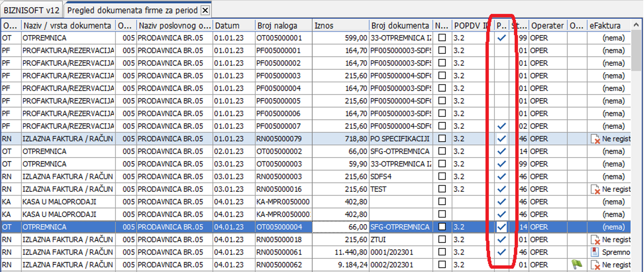Screen dimensions: 644x272
Task: Select order number OT005000001
Action: click(x=279, y=38)
